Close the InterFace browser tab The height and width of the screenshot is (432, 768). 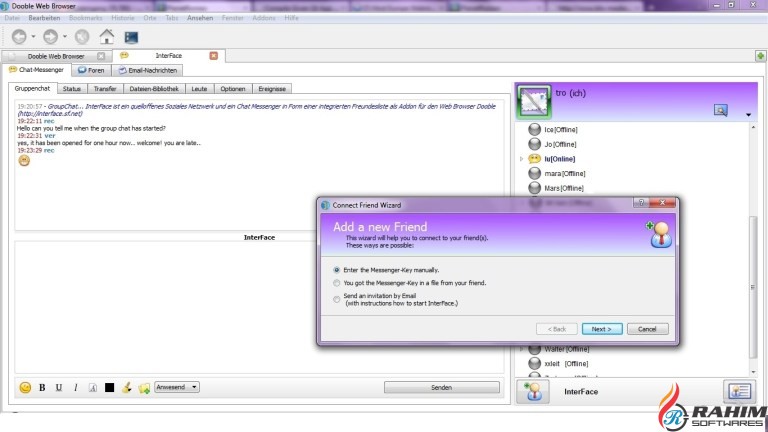(x=214, y=56)
